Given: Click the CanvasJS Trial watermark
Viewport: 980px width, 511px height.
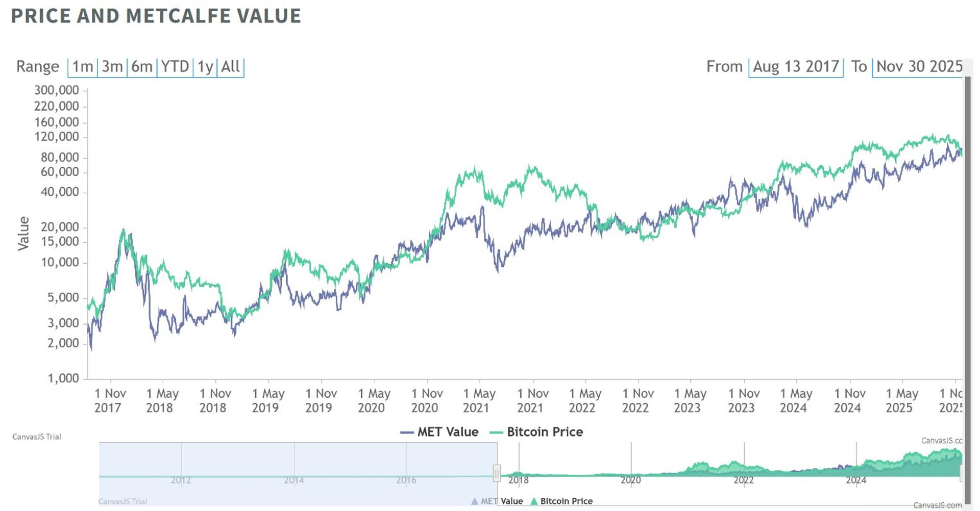Looking at the screenshot, I should click(37, 437).
